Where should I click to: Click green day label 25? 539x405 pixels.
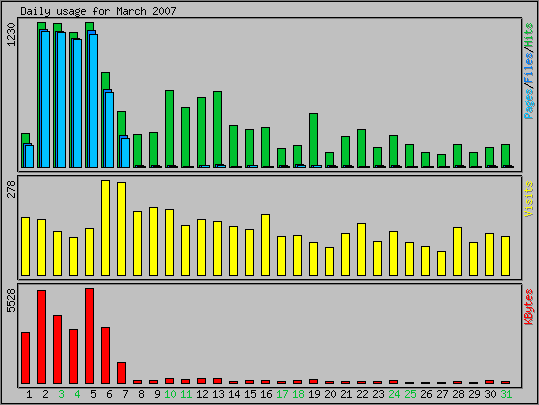tap(410, 394)
